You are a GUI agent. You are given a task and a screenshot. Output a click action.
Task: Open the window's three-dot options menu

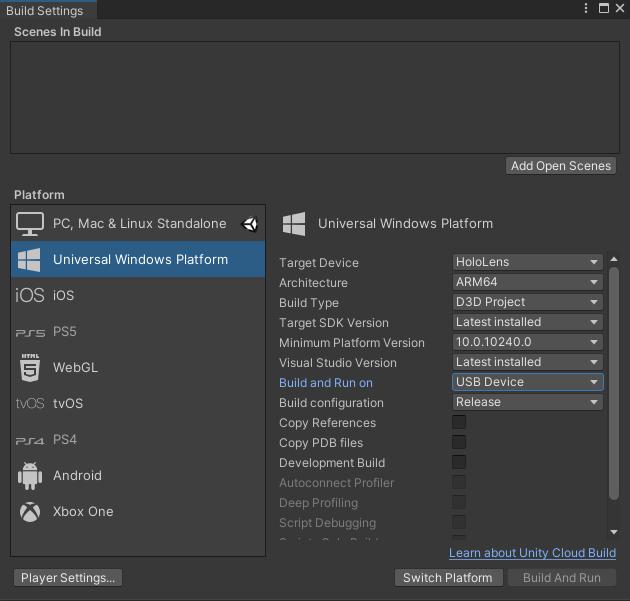[586, 8]
